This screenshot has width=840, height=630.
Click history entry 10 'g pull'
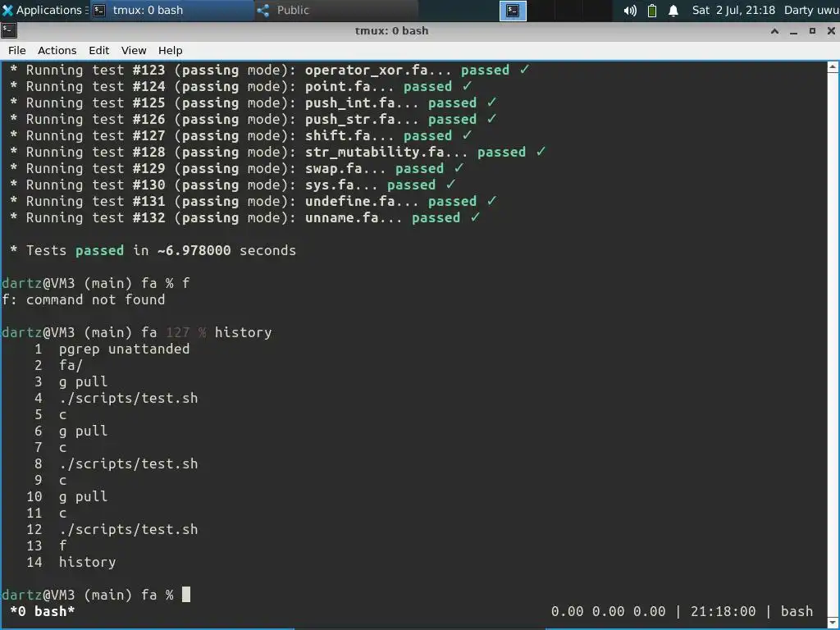coord(83,496)
